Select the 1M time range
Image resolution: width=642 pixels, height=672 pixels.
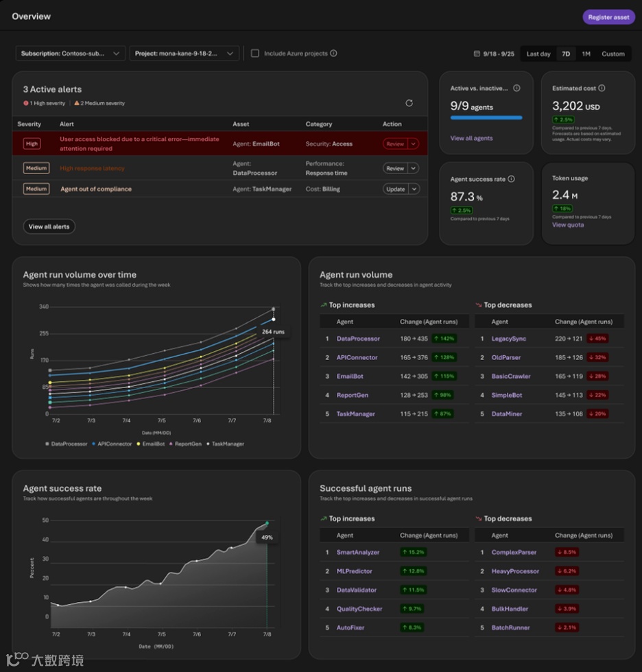pyautogui.click(x=586, y=54)
